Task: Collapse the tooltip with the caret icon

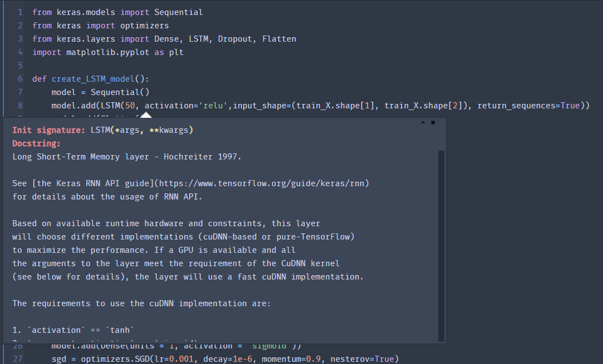Action: (x=423, y=123)
